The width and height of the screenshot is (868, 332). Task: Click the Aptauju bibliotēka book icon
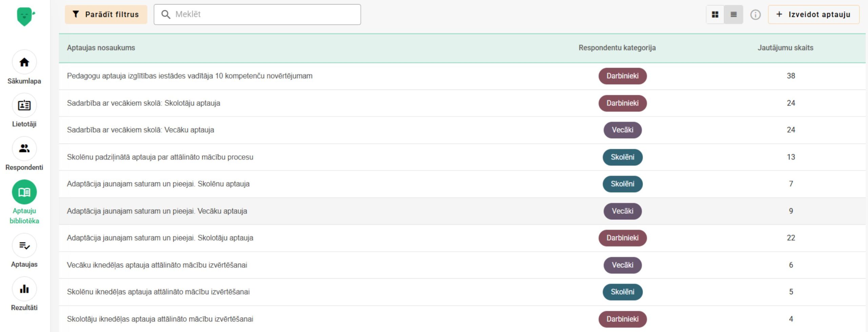click(24, 191)
